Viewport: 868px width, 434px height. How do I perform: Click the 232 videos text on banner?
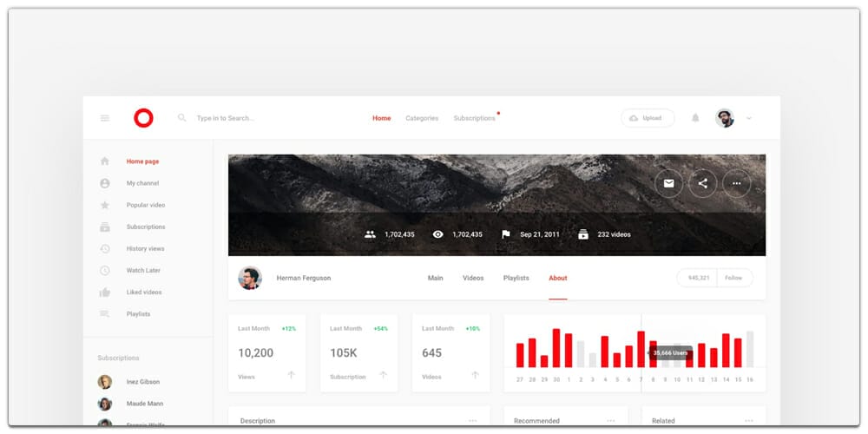[614, 234]
